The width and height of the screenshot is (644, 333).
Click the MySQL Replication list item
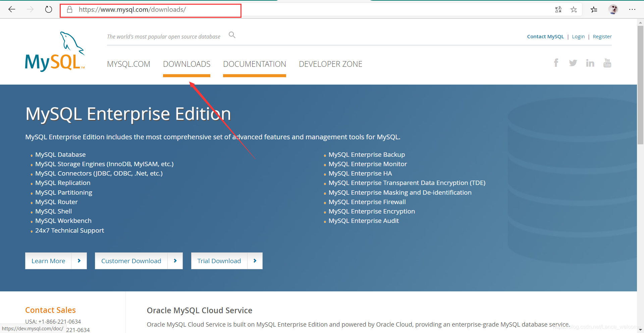pyautogui.click(x=63, y=183)
